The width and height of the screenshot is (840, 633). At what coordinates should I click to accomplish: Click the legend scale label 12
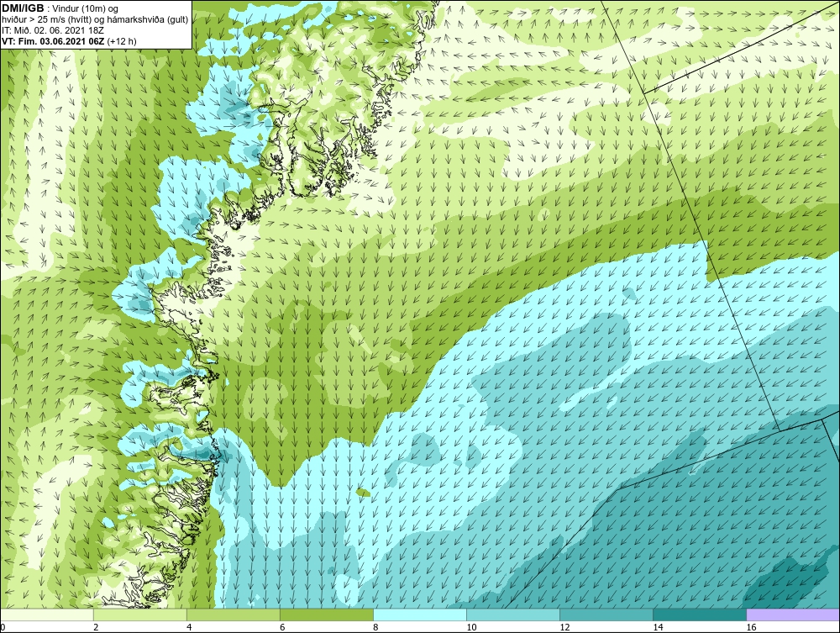point(564,627)
